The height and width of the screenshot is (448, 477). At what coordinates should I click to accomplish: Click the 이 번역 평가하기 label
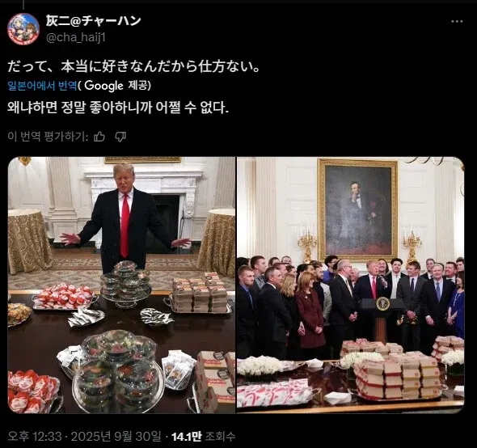tap(48, 137)
